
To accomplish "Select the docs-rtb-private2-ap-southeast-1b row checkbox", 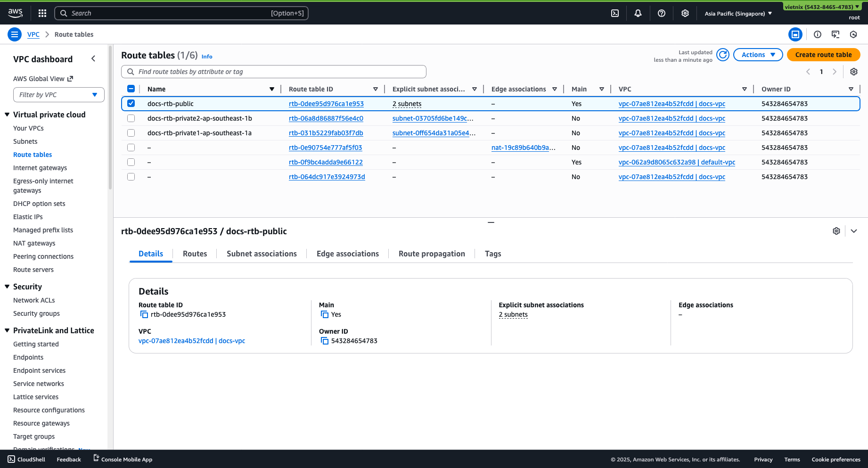I will coord(131,118).
